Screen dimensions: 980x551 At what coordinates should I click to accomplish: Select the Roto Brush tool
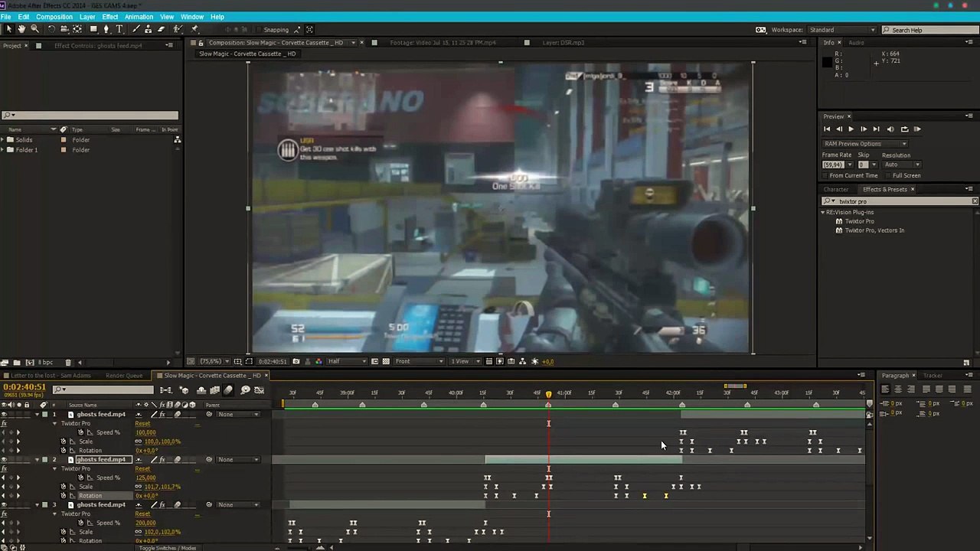pos(178,29)
